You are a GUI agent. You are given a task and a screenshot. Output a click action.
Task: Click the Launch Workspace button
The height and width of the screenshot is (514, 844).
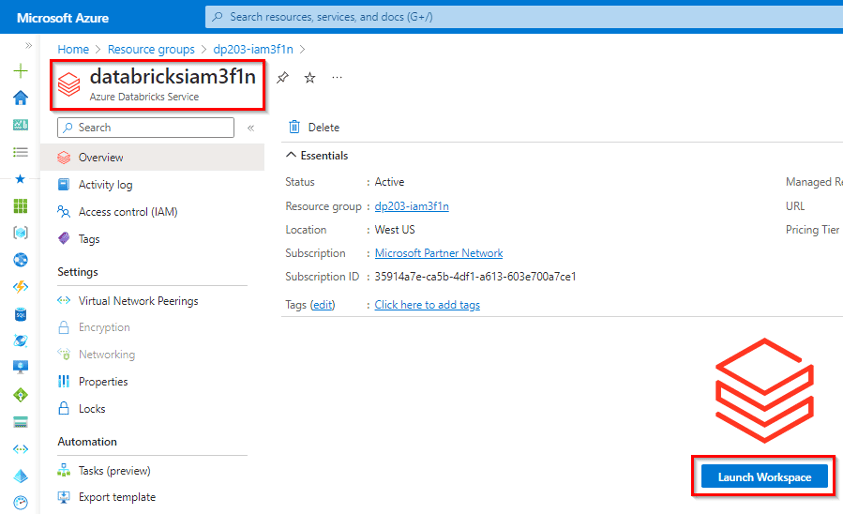click(x=764, y=477)
